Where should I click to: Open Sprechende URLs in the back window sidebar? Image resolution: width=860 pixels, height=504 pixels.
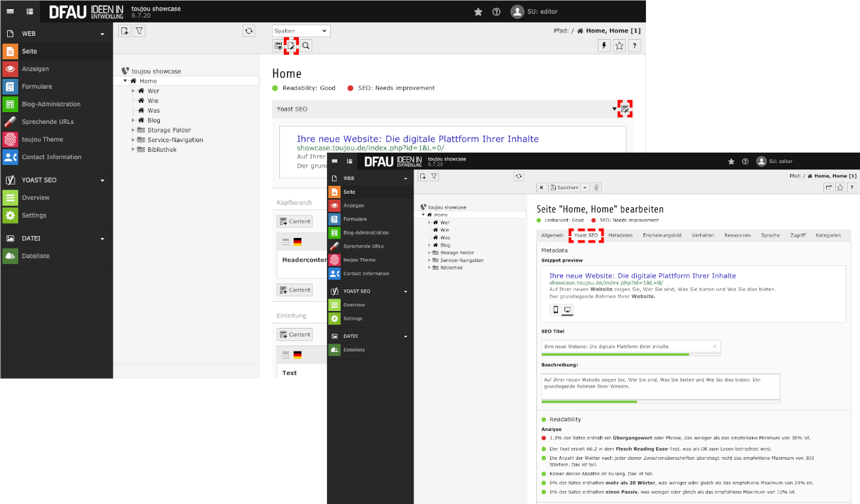(56, 121)
